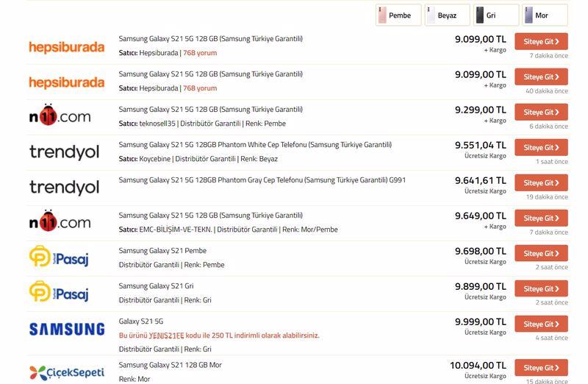Viewport: 588px width, 384px height.
Task: Click the Hepsiburada logo in the 7 dakika önce row
Action: pos(67,47)
